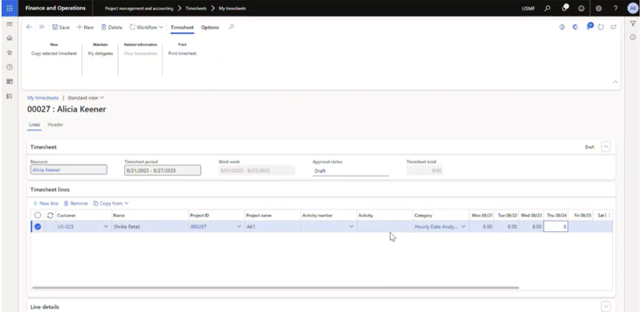
Task: Click the New button in action pane
Action: [85, 28]
